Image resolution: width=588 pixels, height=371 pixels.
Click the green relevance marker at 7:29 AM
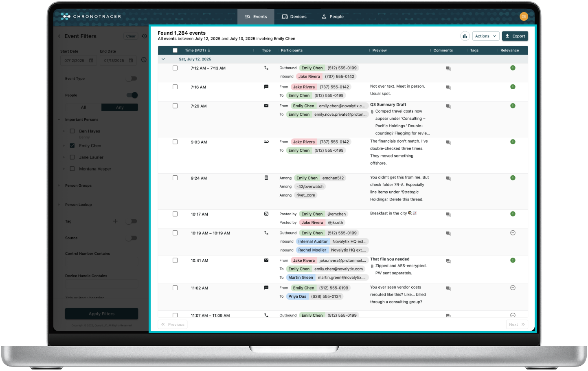pyautogui.click(x=513, y=106)
